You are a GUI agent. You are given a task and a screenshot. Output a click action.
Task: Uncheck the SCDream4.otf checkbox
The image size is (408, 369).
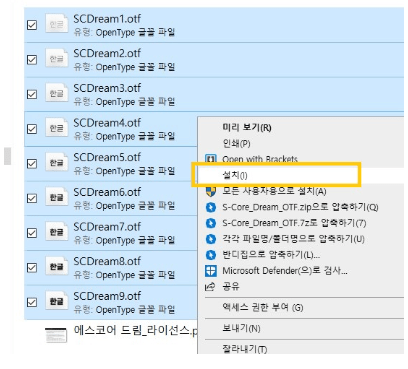pos(32,129)
